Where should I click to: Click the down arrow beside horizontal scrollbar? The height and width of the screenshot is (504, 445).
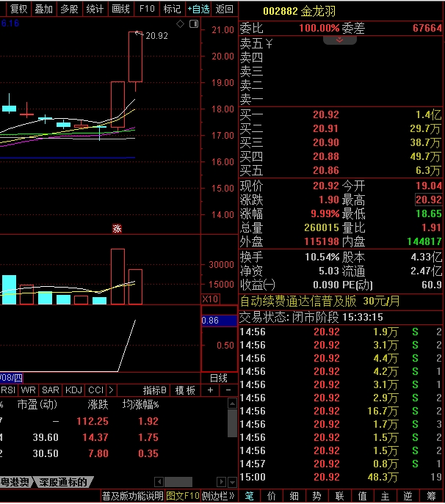click(232, 482)
